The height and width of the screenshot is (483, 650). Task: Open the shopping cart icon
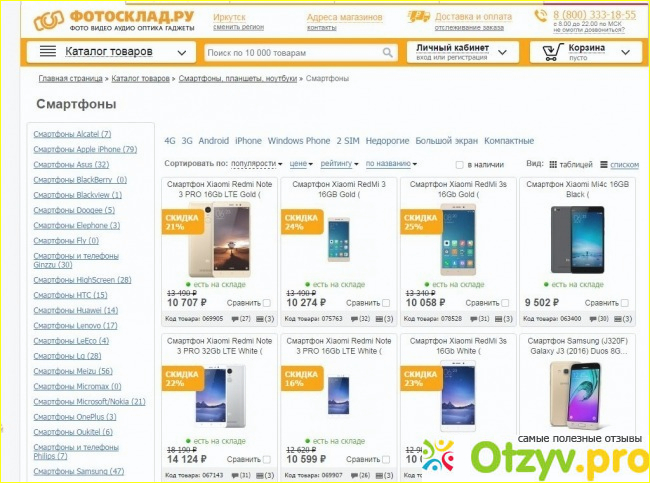(553, 52)
